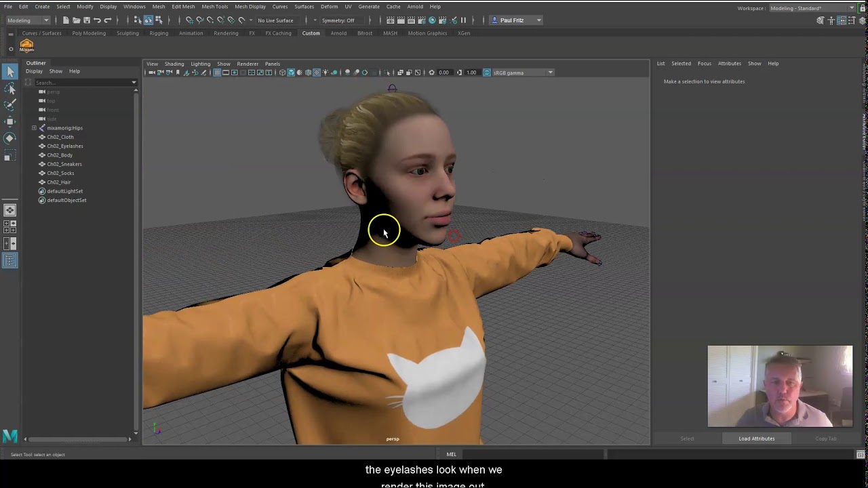This screenshot has height=488, width=868.
Task: Expand the mixamorig:Hips tree node
Action: click(x=34, y=128)
